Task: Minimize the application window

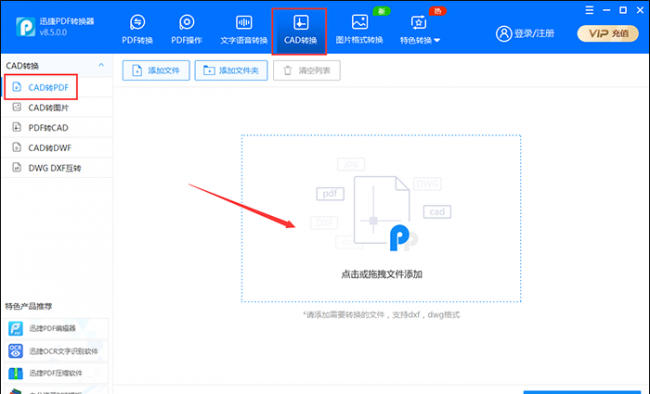Action: point(606,10)
